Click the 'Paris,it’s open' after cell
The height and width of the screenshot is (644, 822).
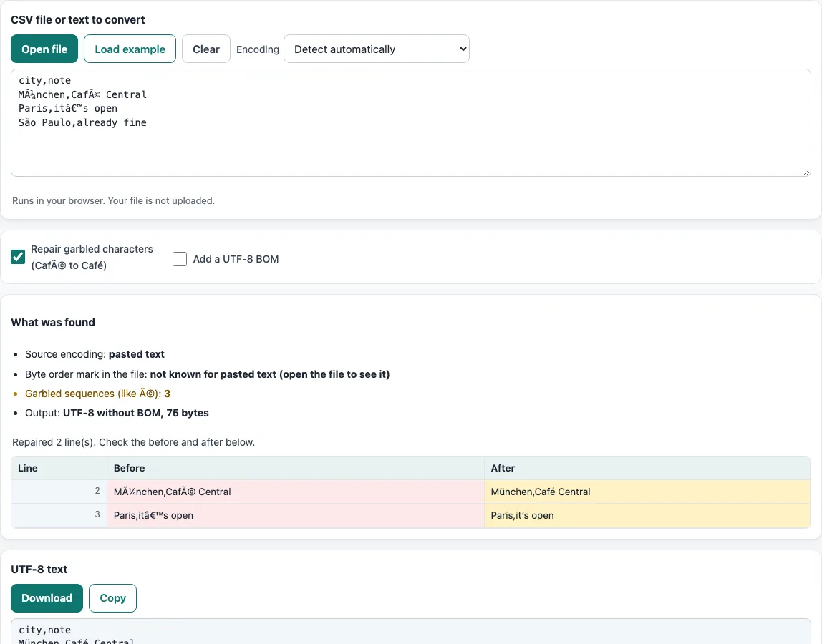tap(647, 515)
